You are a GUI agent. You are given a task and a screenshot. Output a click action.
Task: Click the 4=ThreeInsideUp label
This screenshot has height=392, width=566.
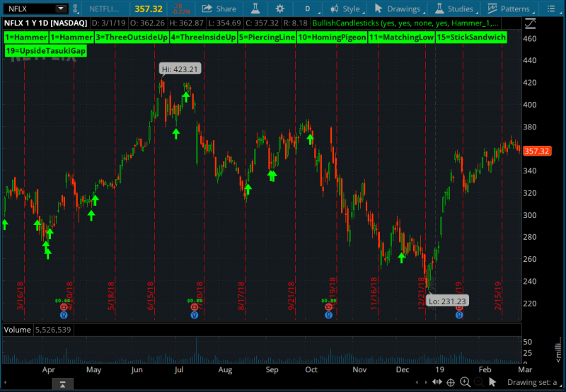pos(204,38)
